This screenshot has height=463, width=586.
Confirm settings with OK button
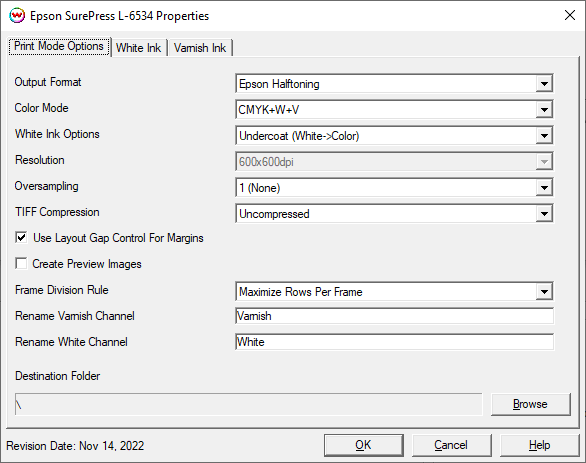click(x=364, y=445)
